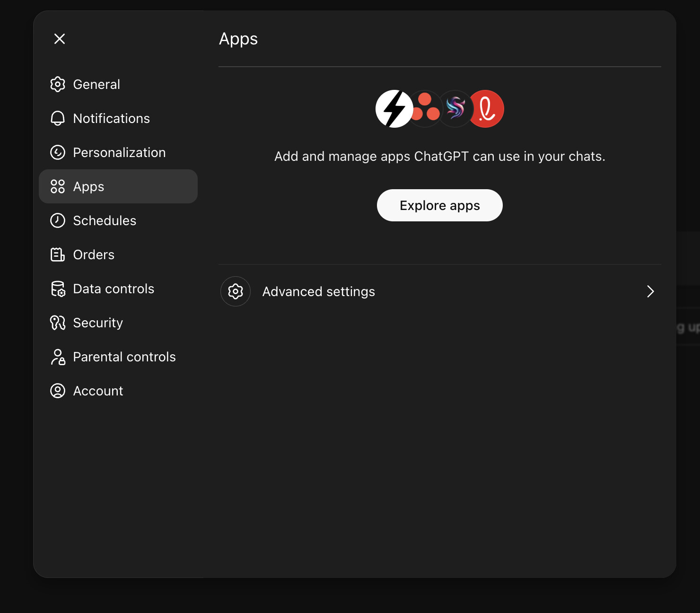Click the Account profile icon
The width and height of the screenshot is (700, 613).
pyautogui.click(x=58, y=391)
